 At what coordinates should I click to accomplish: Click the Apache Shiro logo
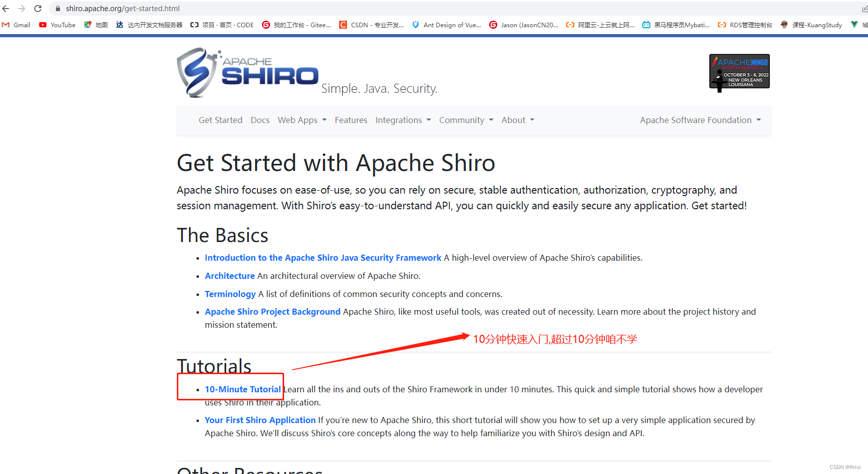point(247,72)
